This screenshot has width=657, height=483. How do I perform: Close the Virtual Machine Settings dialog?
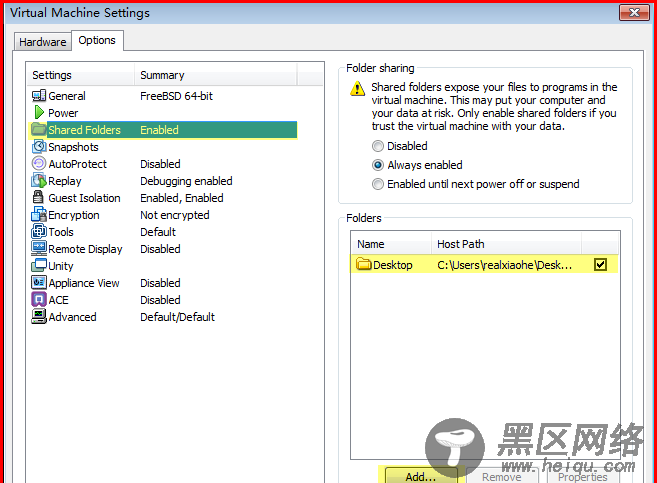(x=634, y=13)
